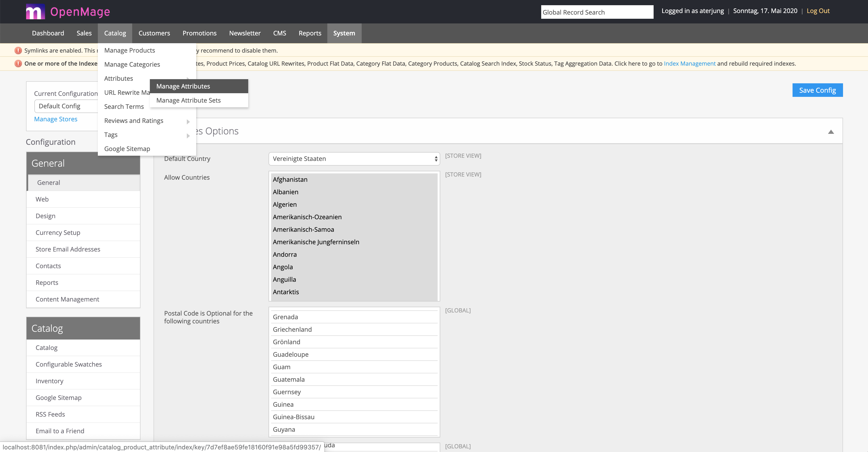Open the Design configuration tab
This screenshot has width=868, height=452.
tap(83, 216)
